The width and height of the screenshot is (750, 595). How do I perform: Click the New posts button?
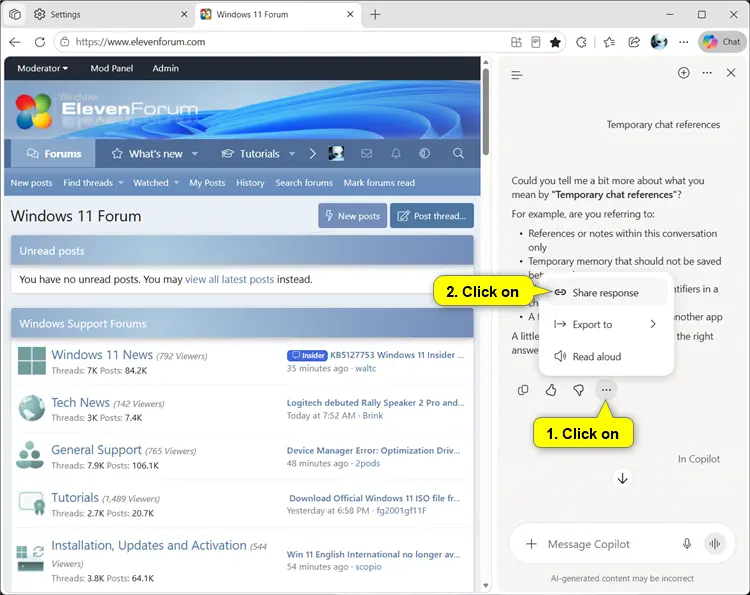[x=353, y=216]
